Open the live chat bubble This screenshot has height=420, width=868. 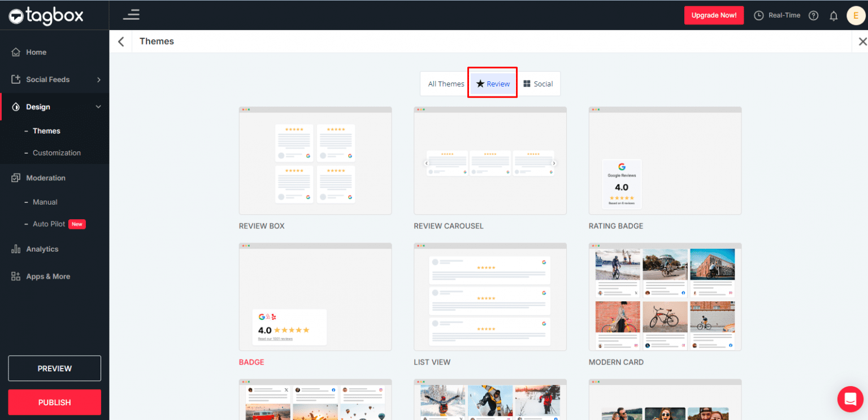pyautogui.click(x=850, y=399)
